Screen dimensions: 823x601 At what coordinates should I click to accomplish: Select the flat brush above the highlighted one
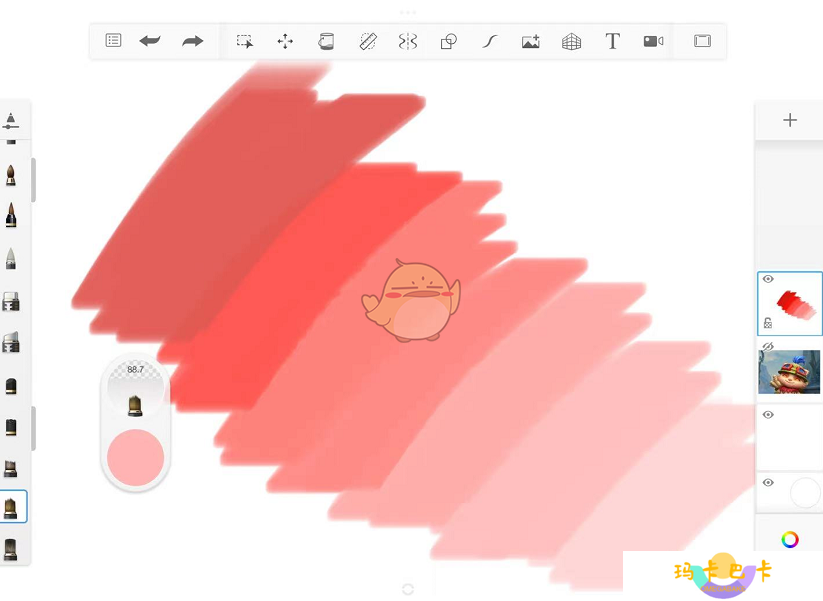pos(10,468)
